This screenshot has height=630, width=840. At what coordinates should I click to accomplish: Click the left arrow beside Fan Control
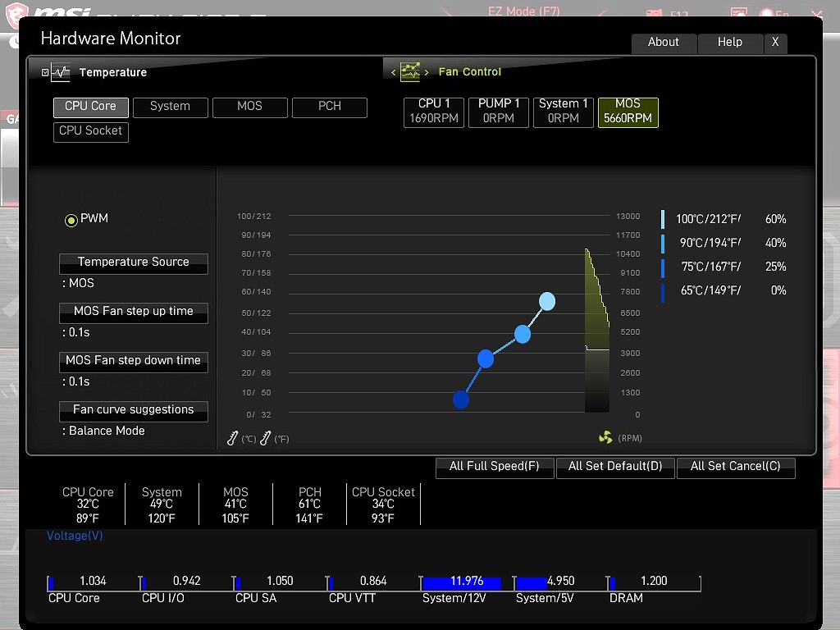393,72
